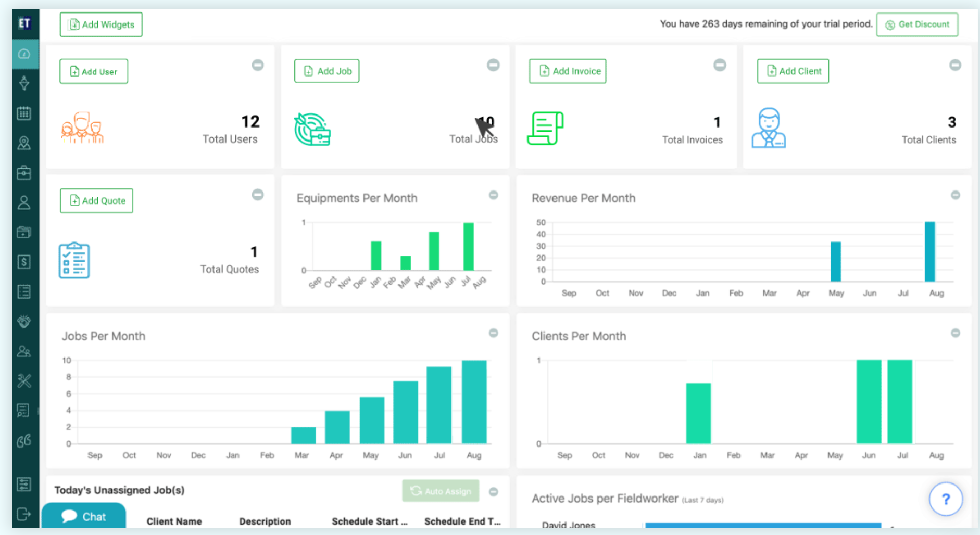Viewport: 980px width, 535px height.
Task: Click the Schedule Start column header
Action: [x=369, y=521]
